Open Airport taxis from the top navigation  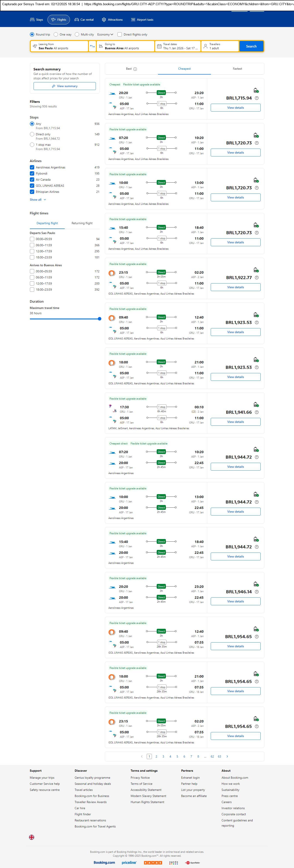tap(142, 20)
